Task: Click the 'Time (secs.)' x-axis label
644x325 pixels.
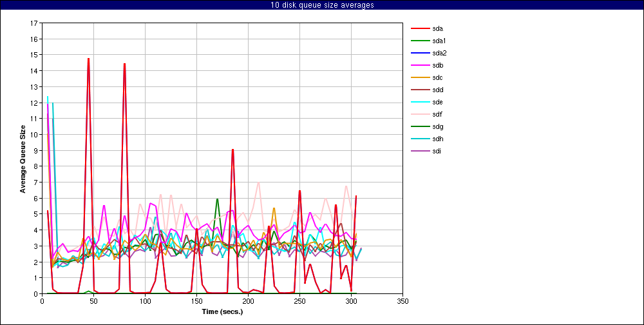Action: click(x=222, y=311)
